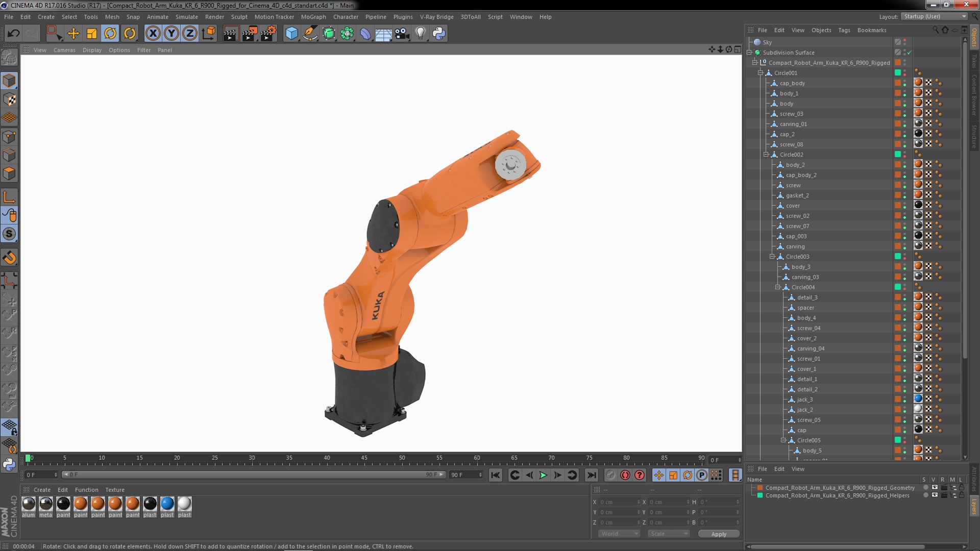The height and width of the screenshot is (551, 980).
Task: Select the carving_04 object in the tree
Action: 811,348
